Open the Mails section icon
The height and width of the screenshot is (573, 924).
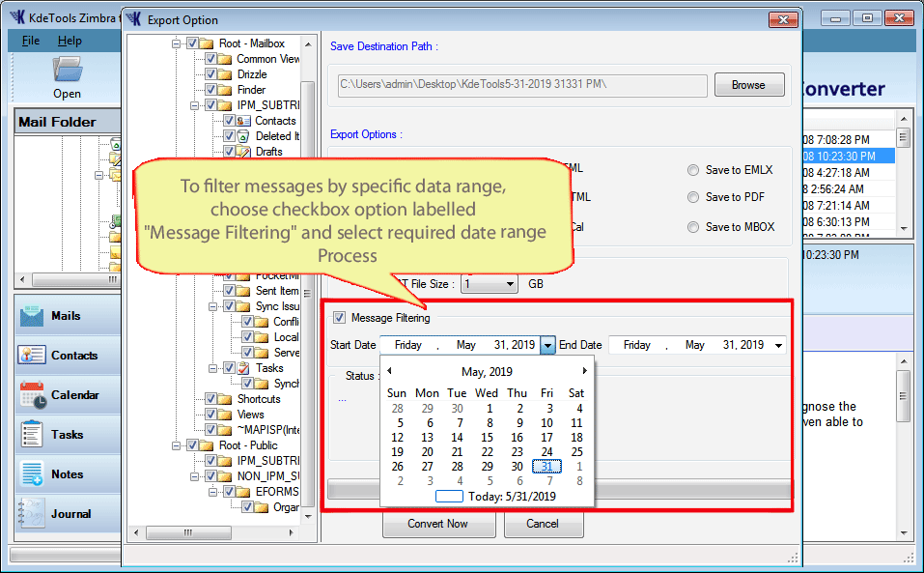pos(32,316)
